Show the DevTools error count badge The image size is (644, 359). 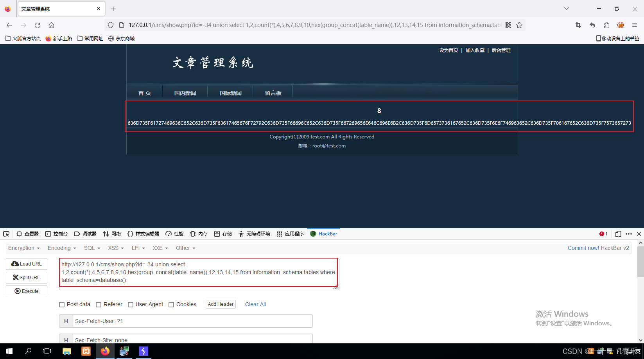coord(603,234)
